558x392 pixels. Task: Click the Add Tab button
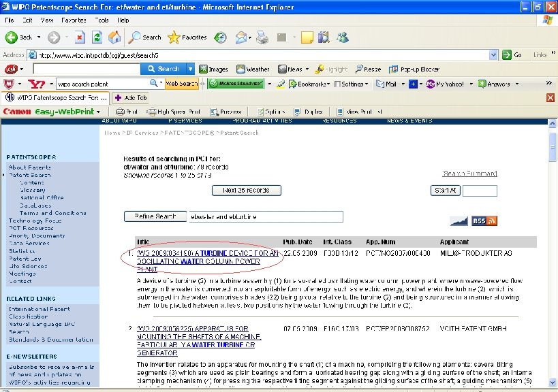click(131, 97)
